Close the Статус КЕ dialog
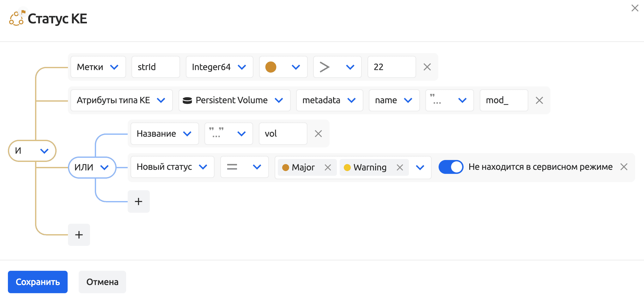644x303 pixels. pos(635,8)
